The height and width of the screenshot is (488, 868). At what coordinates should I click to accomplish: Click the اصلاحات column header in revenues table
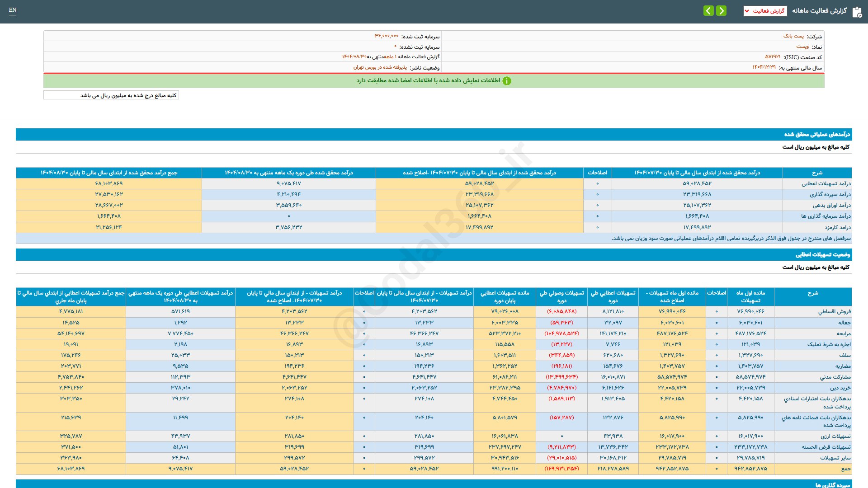[x=597, y=173]
